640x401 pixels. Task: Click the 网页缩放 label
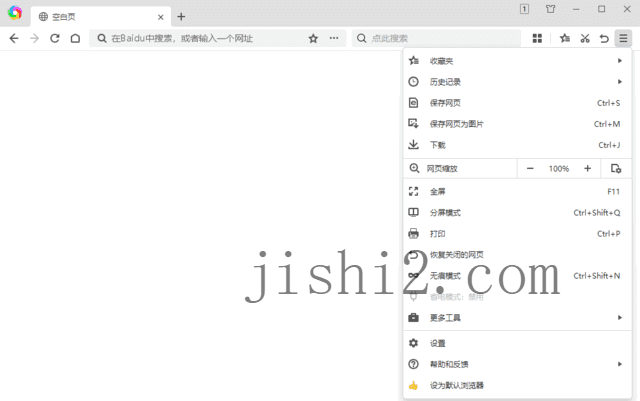point(442,169)
